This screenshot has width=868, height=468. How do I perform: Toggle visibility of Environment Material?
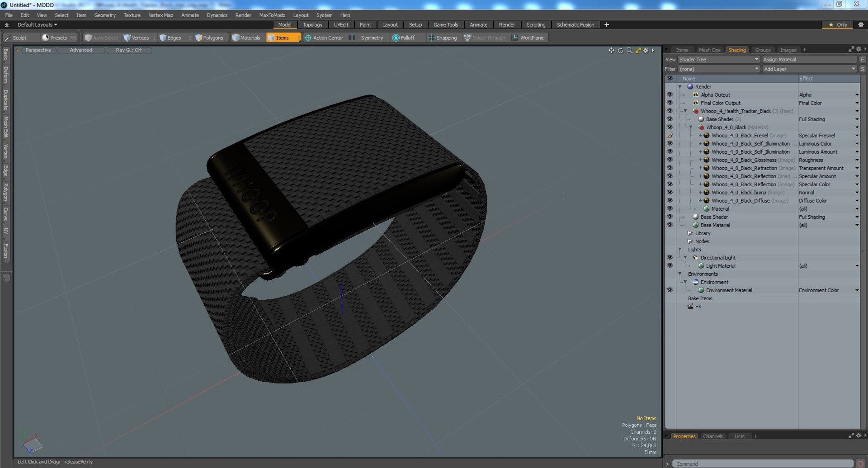[x=670, y=290]
